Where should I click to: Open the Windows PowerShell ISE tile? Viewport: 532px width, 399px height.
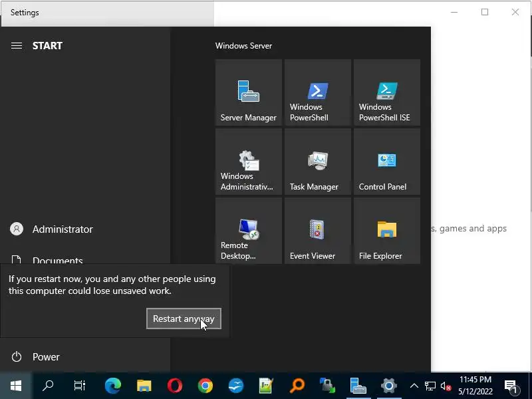[x=387, y=92]
